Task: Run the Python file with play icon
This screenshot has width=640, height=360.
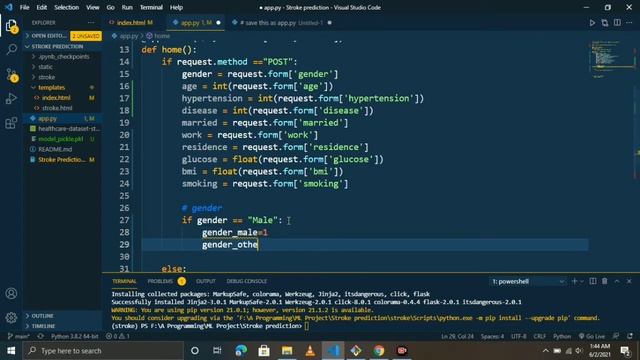Action: click(592, 23)
